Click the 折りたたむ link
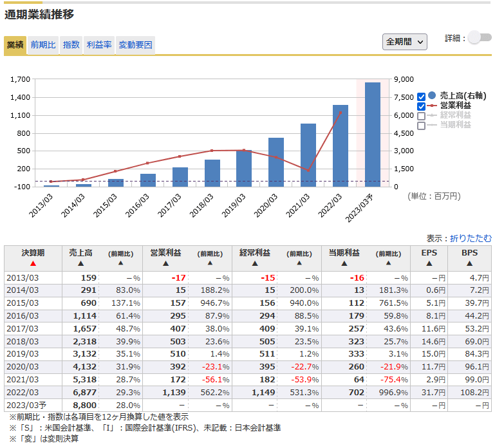495x448 pixels. click(471, 238)
